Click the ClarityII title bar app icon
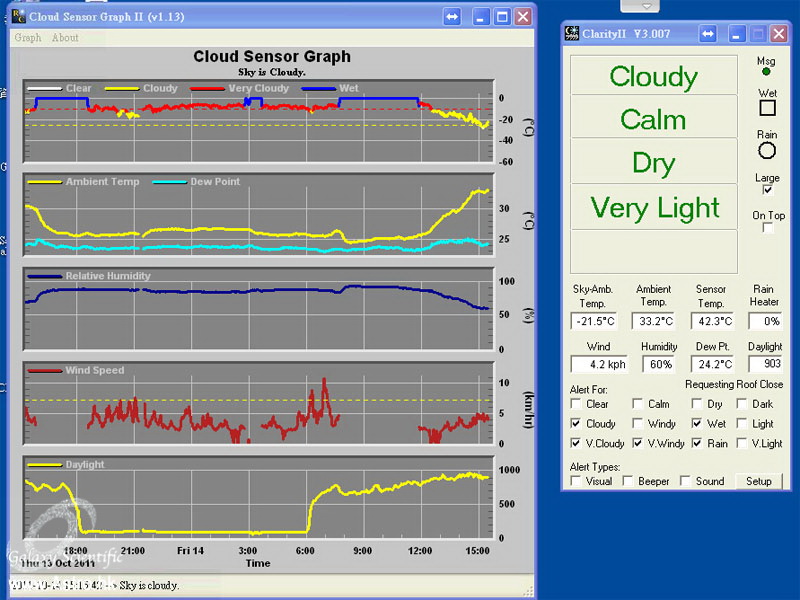800x600 pixels. 573,34
